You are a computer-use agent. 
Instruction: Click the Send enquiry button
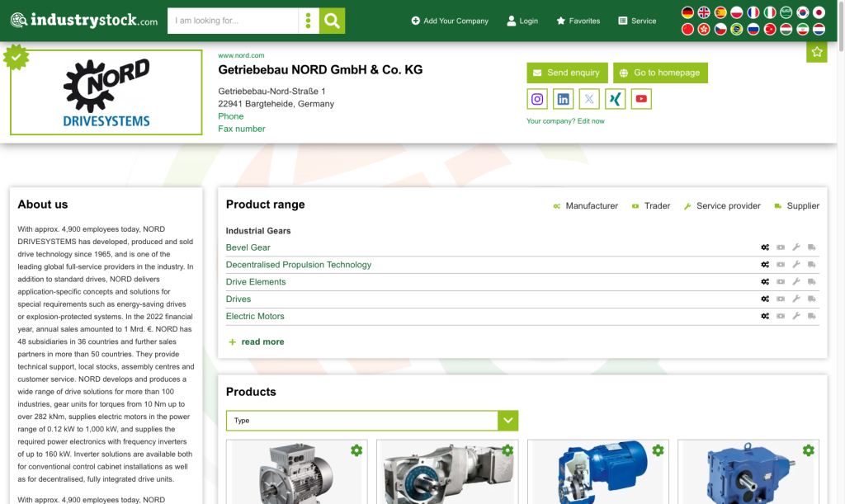pyautogui.click(x=567, y=73)
